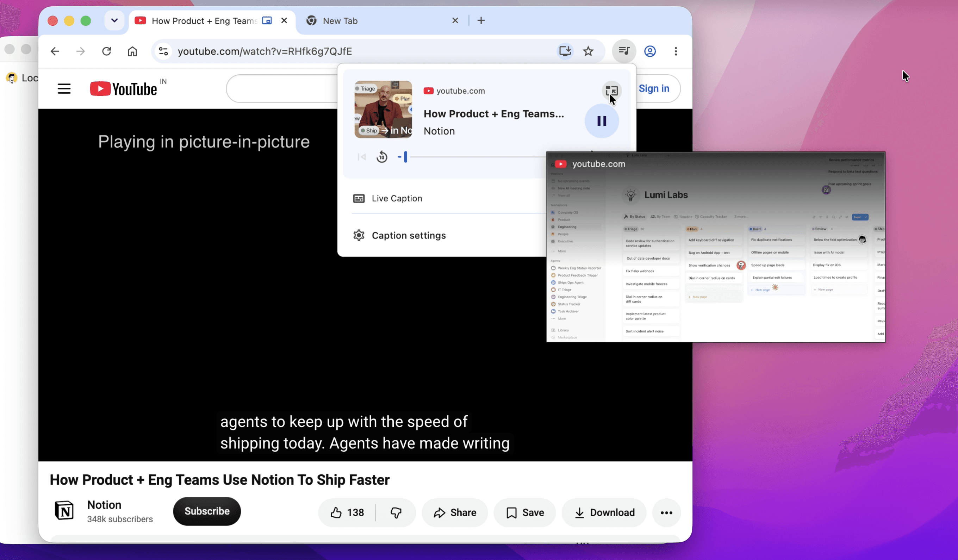Open the Chrome profile icon
Screen dimensions: 958x560
650,51
